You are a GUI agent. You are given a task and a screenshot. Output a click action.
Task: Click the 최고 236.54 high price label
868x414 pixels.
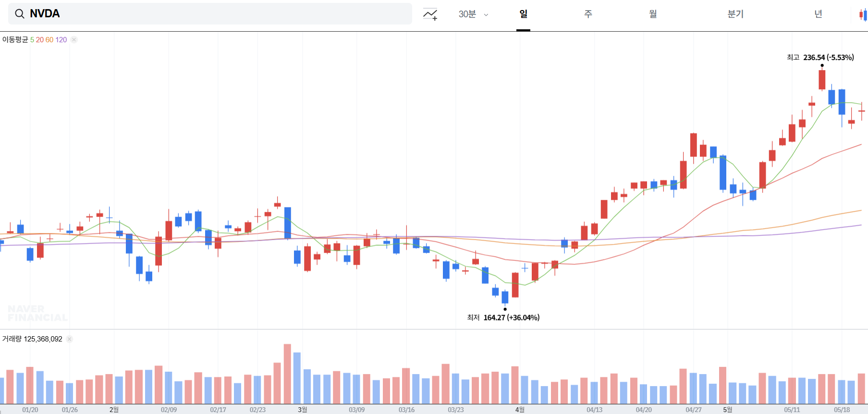tap(820, 58)
